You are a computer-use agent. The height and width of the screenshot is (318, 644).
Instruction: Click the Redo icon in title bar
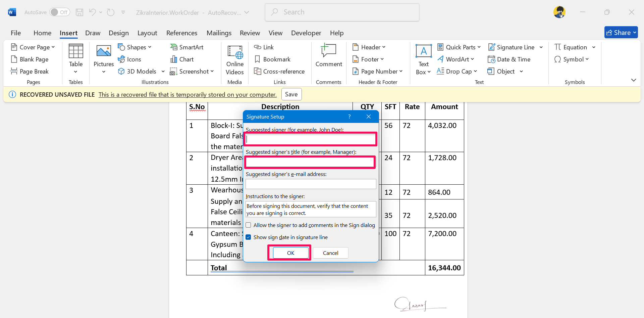(111, 12)
